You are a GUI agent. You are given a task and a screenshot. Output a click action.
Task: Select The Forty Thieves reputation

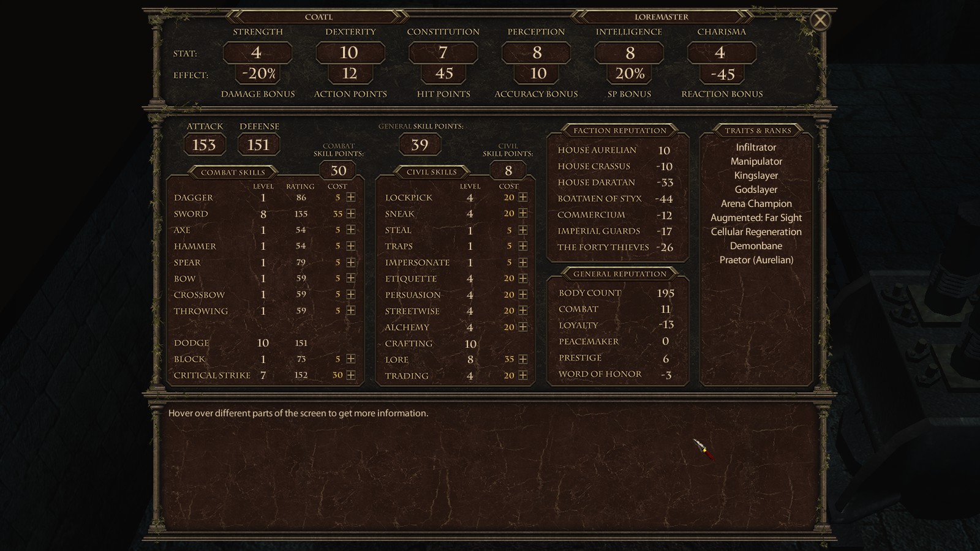pos(616,247)
